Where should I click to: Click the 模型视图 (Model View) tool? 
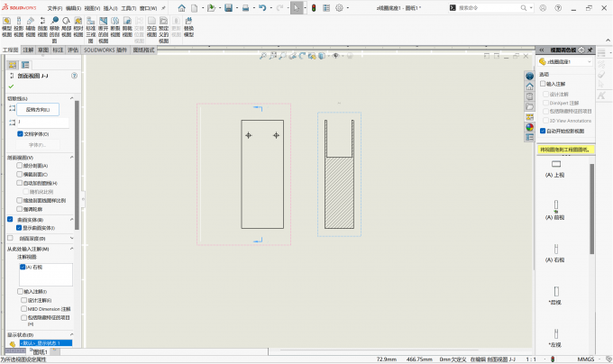click(x=6, y=27)
